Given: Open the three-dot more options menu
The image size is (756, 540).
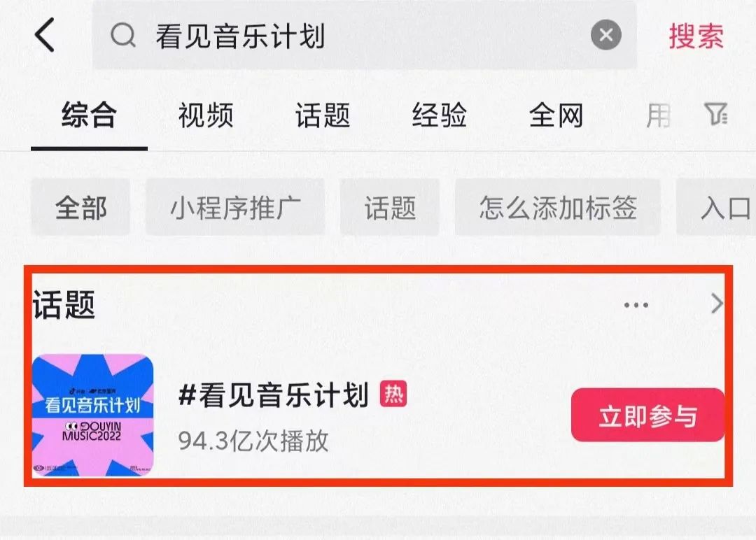Looking at the screenshot, I should (x=636, y=305).
